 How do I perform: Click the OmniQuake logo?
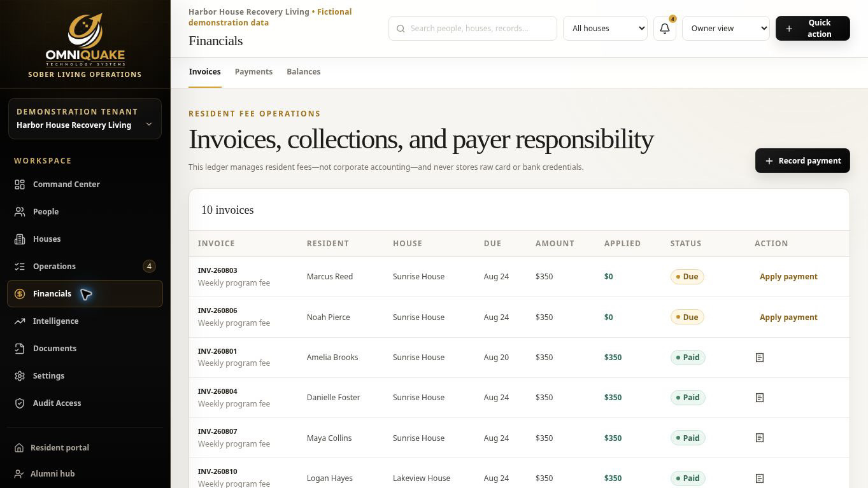[x=85, y=39]
